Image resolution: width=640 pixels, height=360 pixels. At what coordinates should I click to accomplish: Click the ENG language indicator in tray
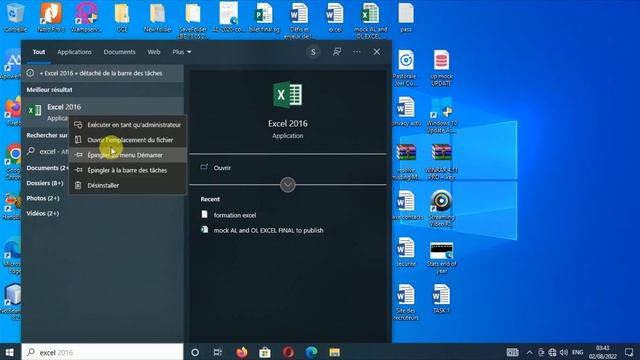click(577, 352)
